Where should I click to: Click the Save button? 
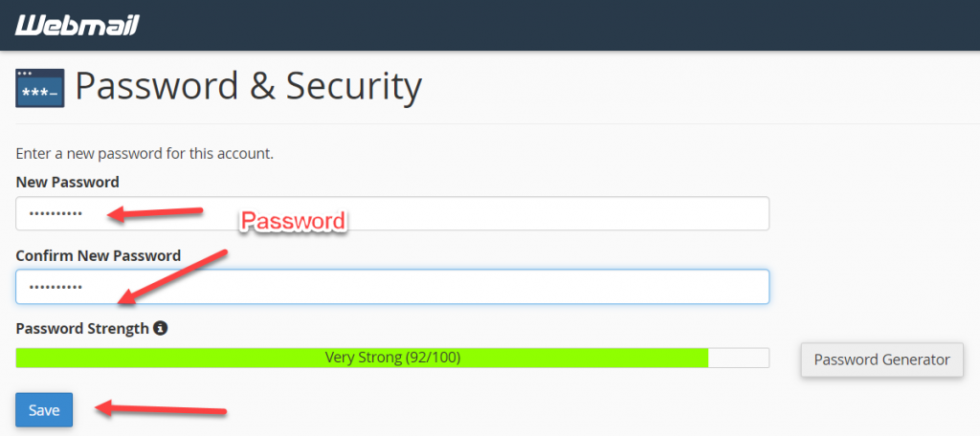44,410
